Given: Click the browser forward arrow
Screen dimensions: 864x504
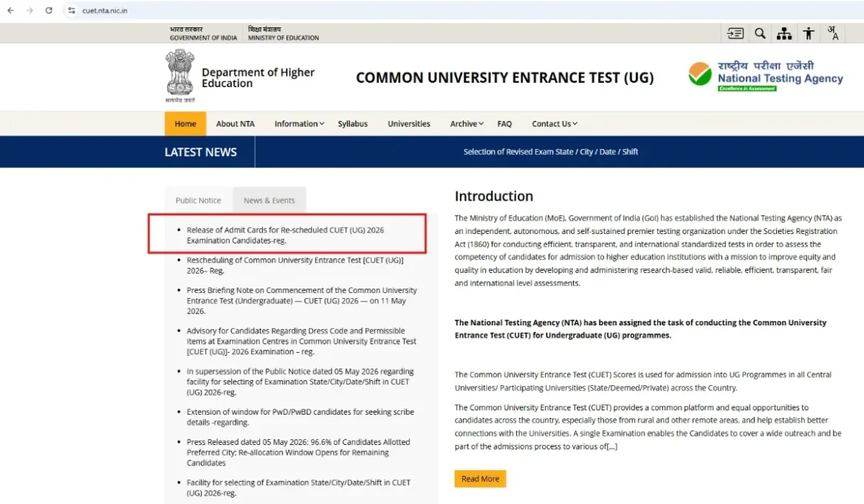Looking at the screenshot, I should coord(30,10).
